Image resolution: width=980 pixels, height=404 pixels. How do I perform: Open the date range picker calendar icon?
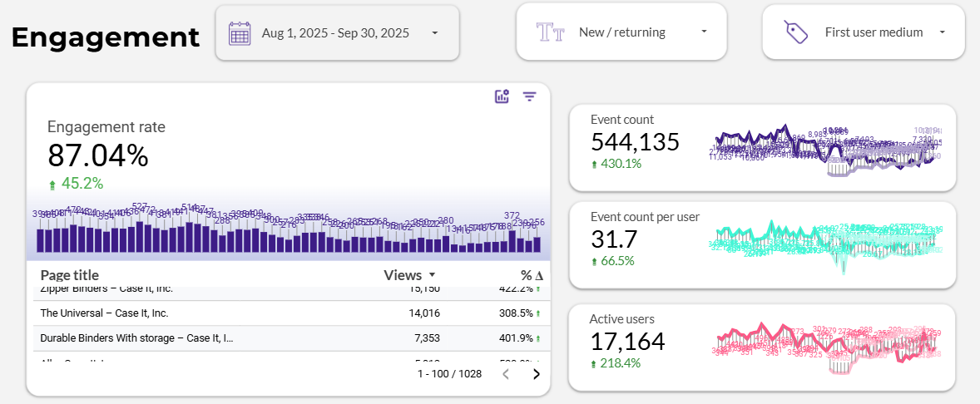click(x=240, y=33)
